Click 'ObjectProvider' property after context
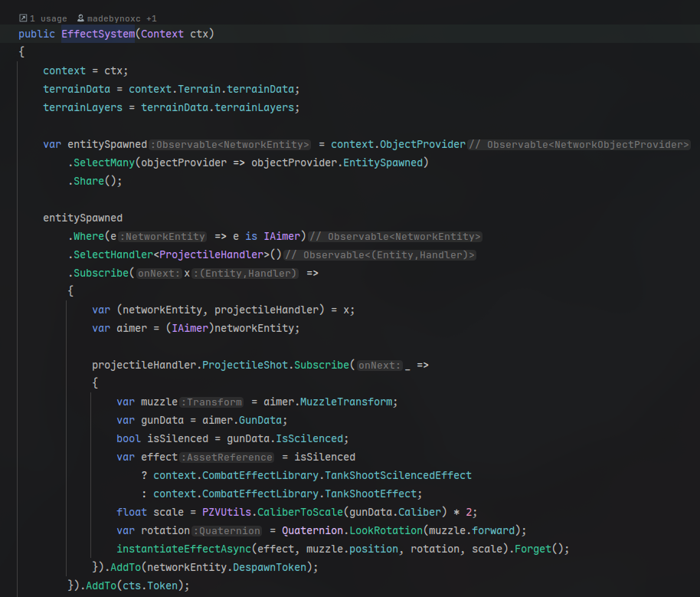Image resolution: width=700 pixels, height=597 pixels. [422, 144]
